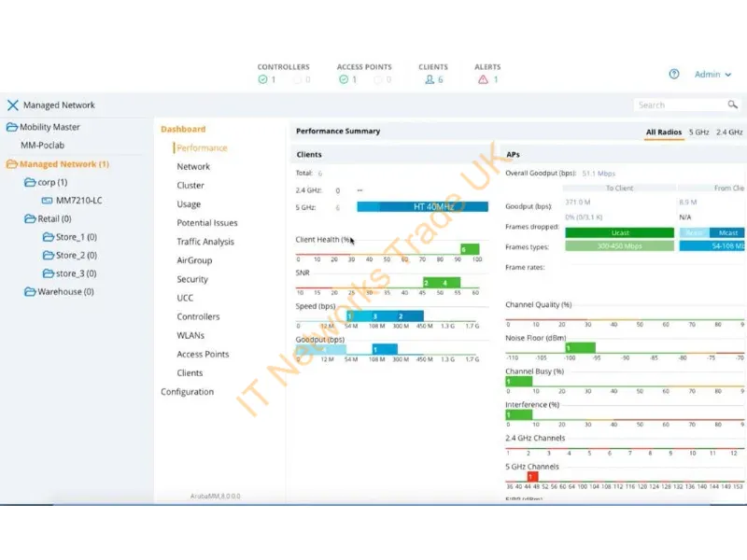
Task: Open the Configuration menu section
Action: point(188,392)
